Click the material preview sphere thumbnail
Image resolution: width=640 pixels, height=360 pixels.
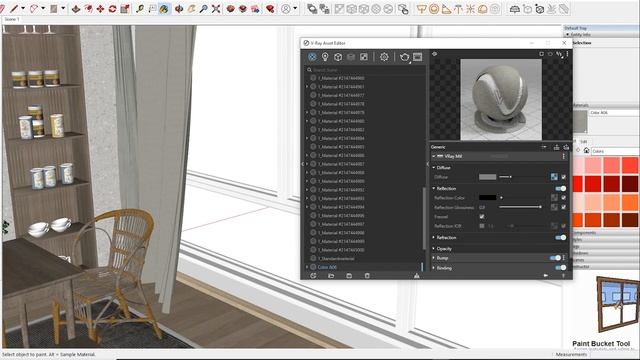501,99
